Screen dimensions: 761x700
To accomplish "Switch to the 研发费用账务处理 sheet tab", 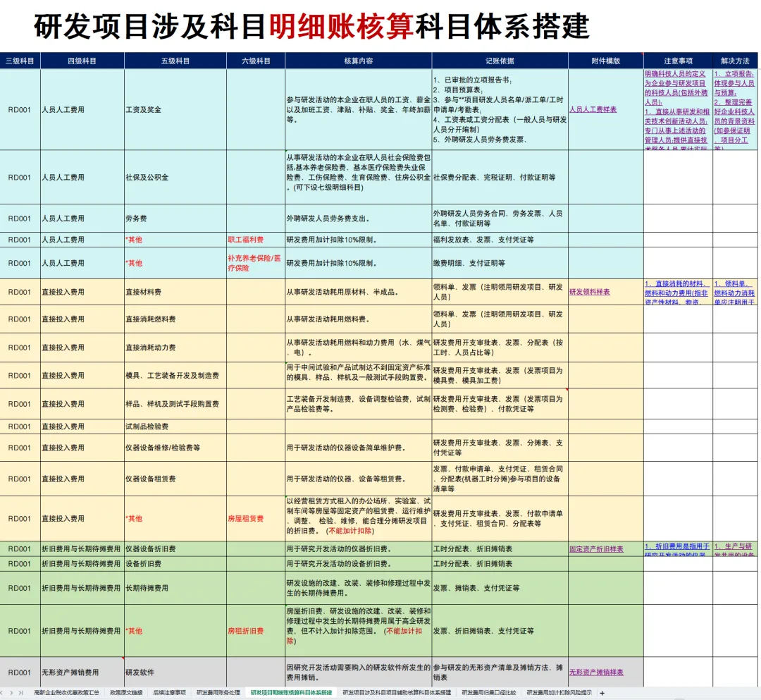I will pyautogui.click(x=218, y=693).
